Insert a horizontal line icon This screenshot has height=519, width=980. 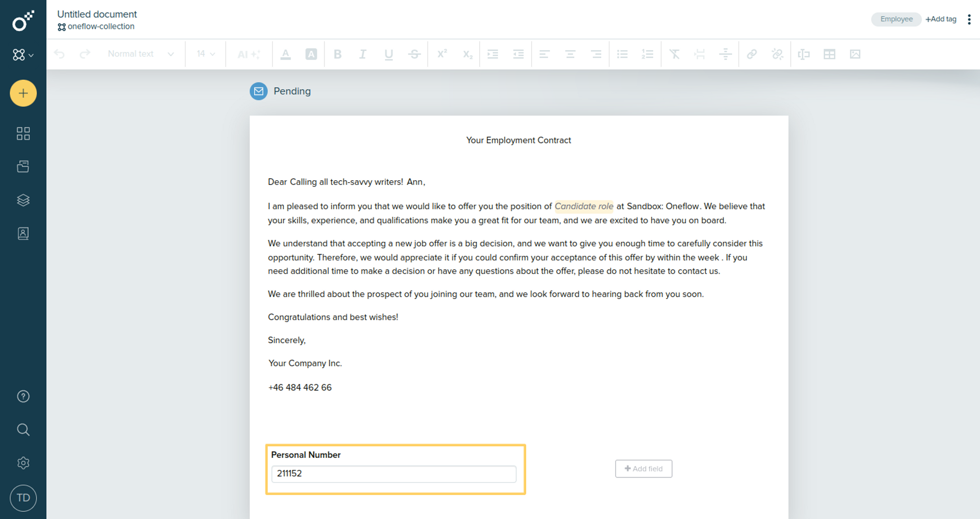pyautogui.click(x=726, y=54)
